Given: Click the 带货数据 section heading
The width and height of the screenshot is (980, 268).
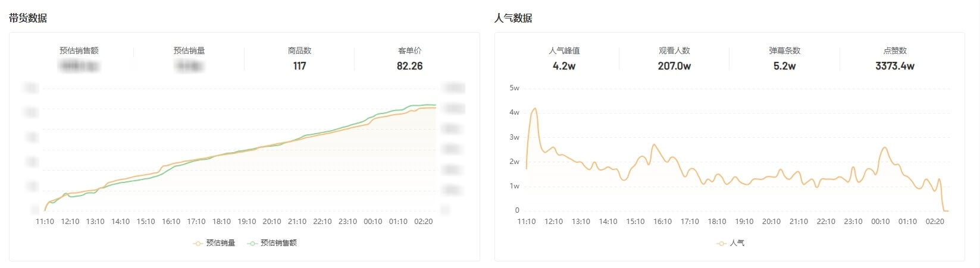Looking at the screenshot, I should [28, 18].
